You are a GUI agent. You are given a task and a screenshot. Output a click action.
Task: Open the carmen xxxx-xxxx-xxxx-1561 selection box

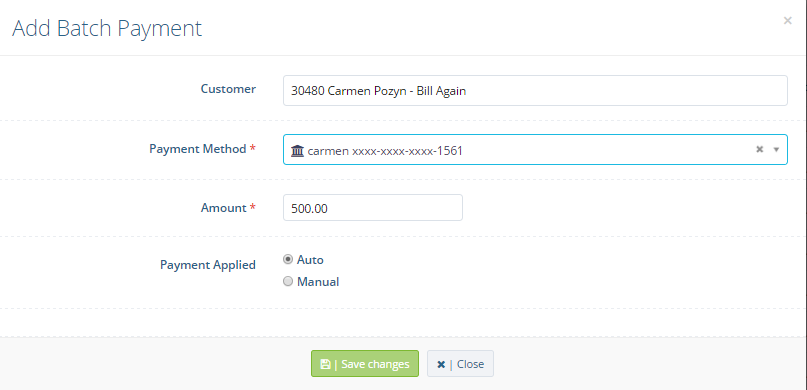click(x=535, y=150)
